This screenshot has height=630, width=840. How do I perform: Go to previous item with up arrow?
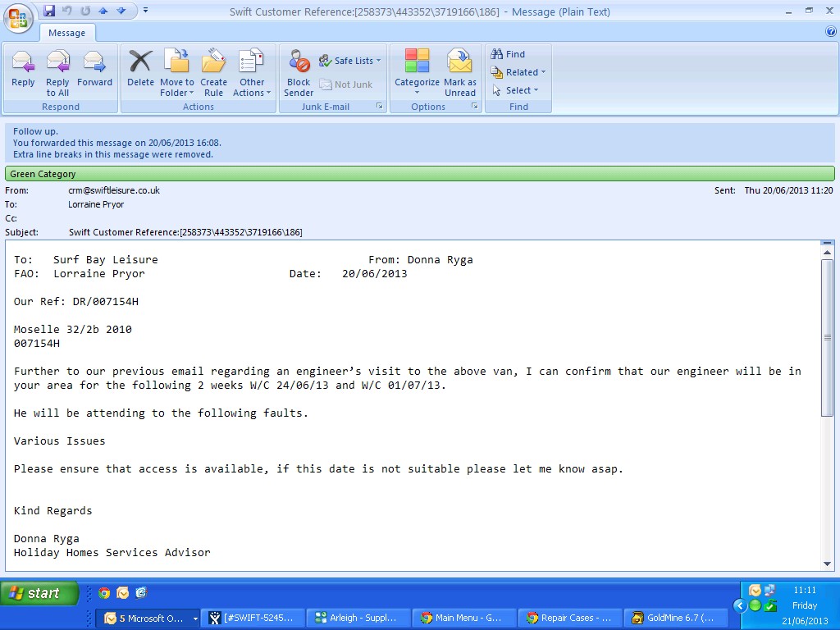[x=103, y=10]
